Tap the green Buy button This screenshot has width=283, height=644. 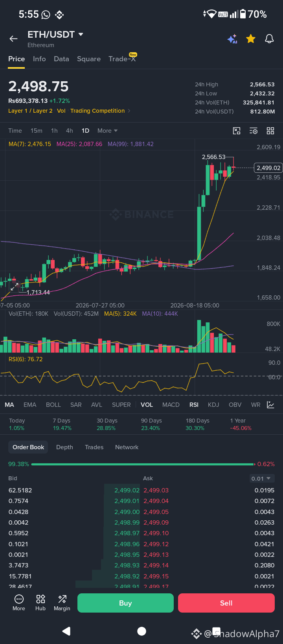125,603
